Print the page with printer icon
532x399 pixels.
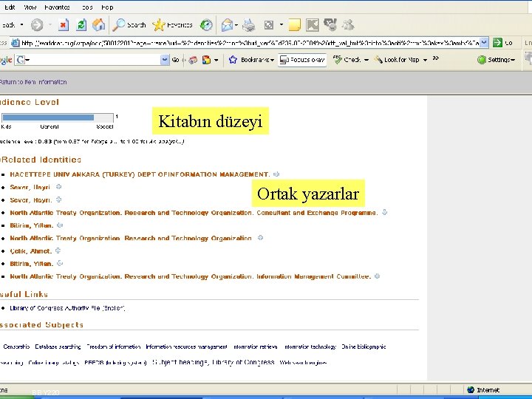(x=249, y=25)
